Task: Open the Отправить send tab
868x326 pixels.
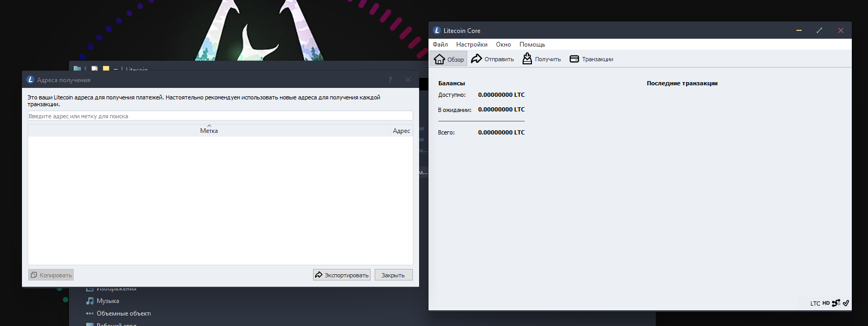Action: [492, 59]
